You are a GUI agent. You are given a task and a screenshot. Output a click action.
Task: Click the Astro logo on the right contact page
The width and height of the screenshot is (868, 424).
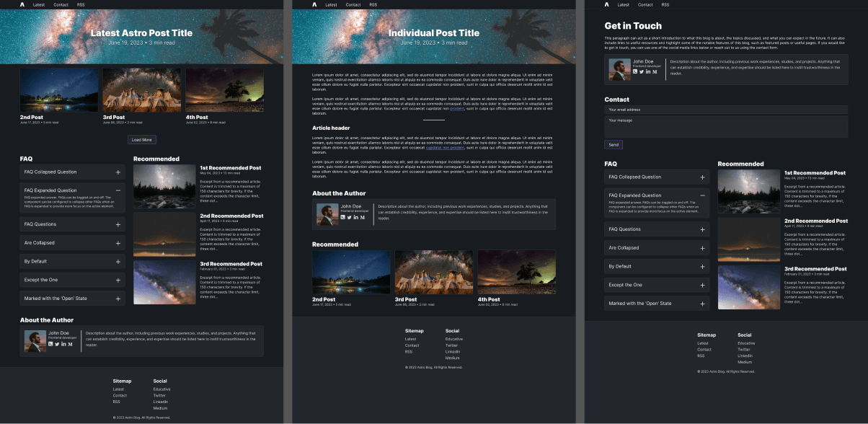[x=606, y=4]
